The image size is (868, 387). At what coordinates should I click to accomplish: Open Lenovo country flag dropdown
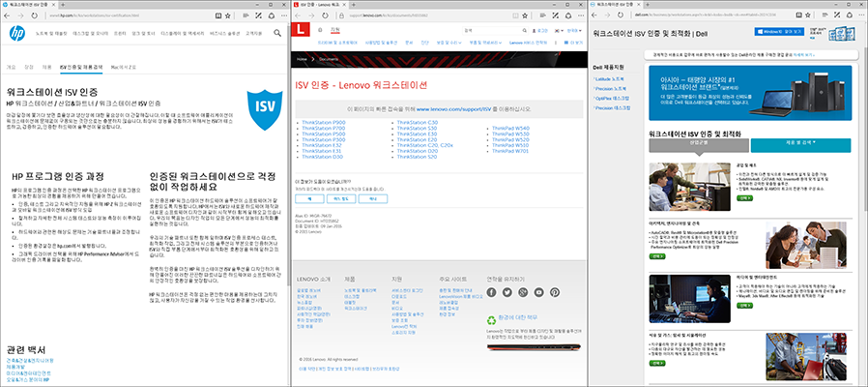[x=559, y=31]
